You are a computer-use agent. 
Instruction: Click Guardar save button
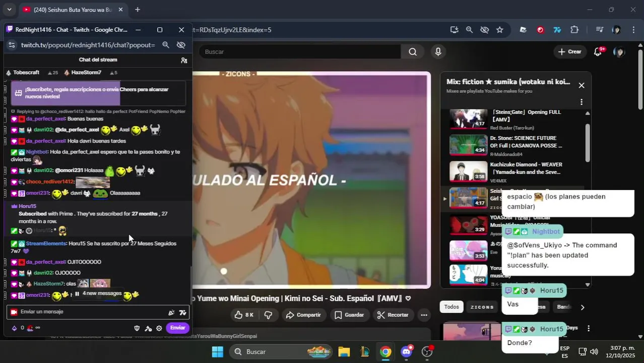point(349,315)
